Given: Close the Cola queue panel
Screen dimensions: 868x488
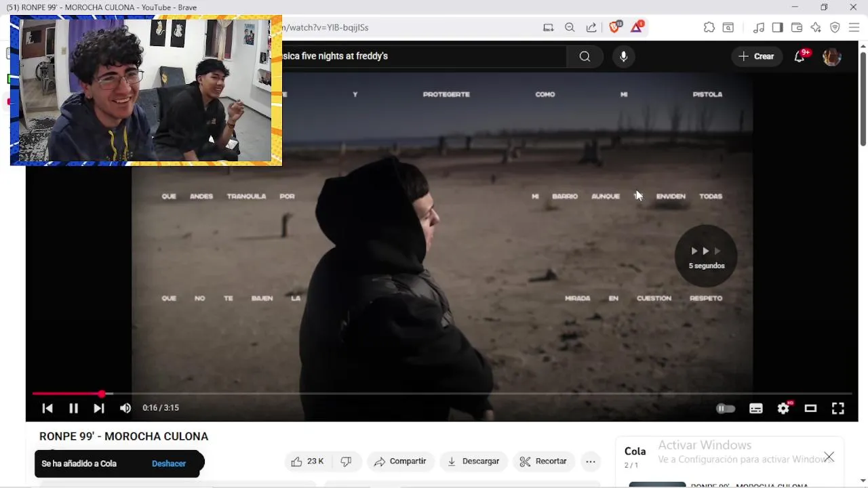Looking at the screenshot, I should coord(829,457).
